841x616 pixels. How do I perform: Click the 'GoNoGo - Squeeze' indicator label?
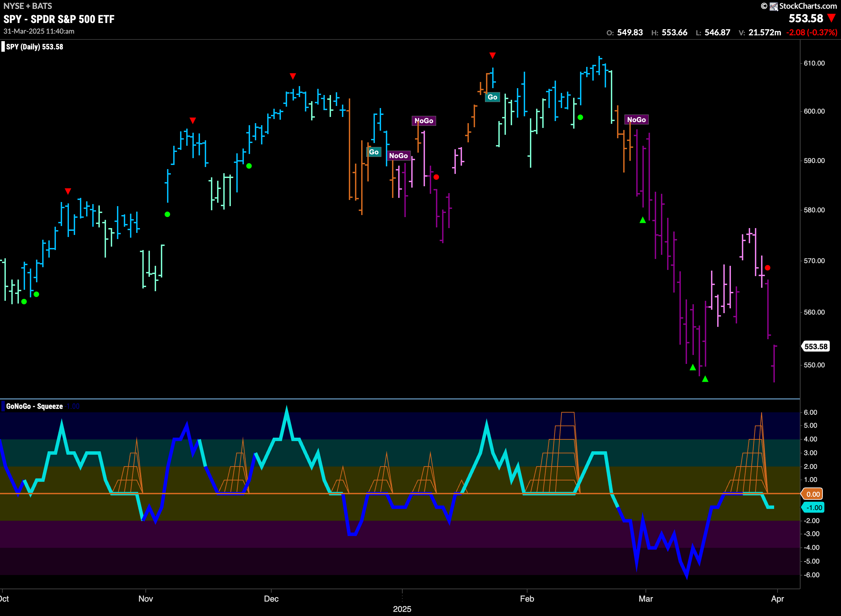pos(34,406)
